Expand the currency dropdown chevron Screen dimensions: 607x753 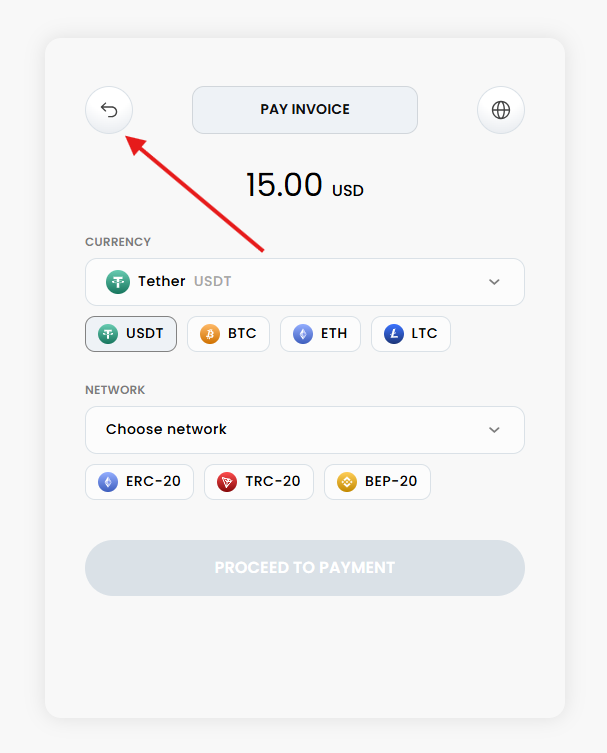click(494, 282)
